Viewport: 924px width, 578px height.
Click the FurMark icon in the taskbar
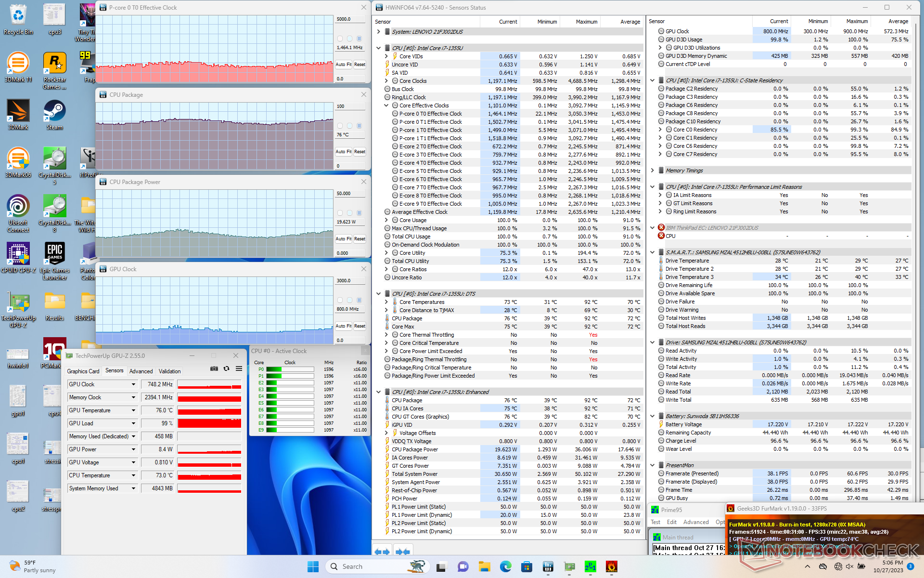point(611,566)
